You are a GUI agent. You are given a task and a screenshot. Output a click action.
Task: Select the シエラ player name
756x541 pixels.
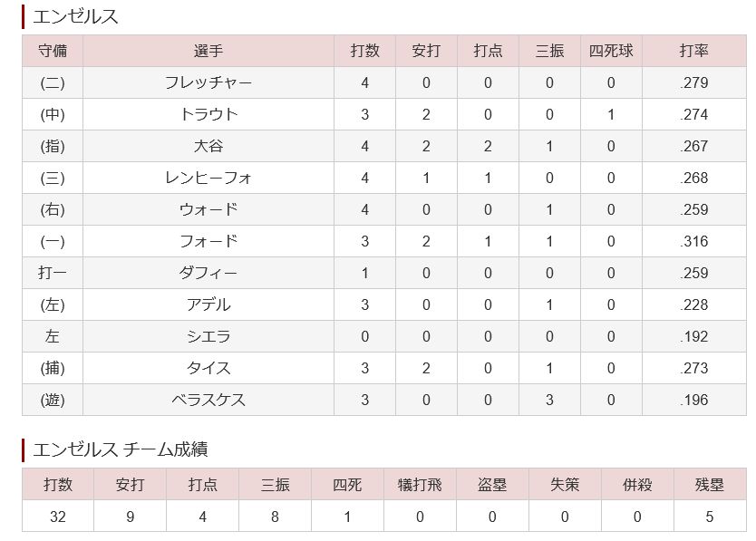(208, 337)
